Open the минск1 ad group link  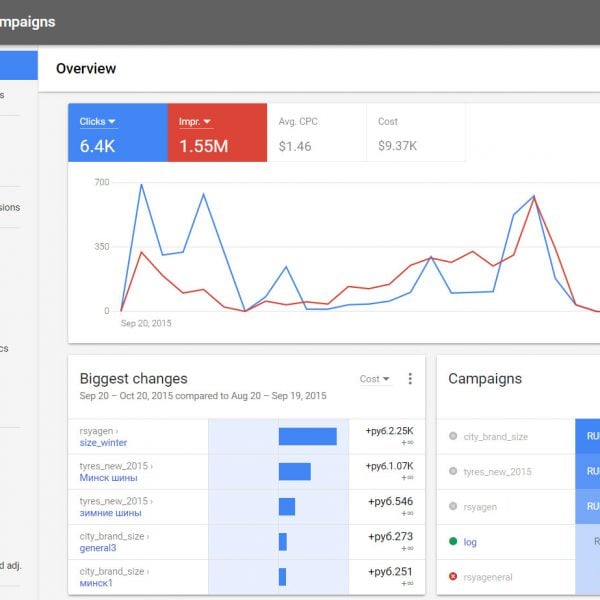(96, 583)
